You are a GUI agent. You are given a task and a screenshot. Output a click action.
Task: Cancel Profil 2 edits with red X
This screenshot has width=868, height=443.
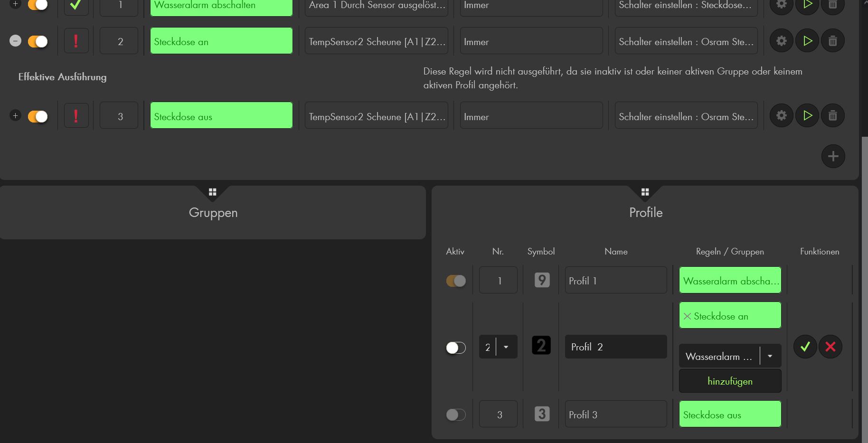(830, 347)
